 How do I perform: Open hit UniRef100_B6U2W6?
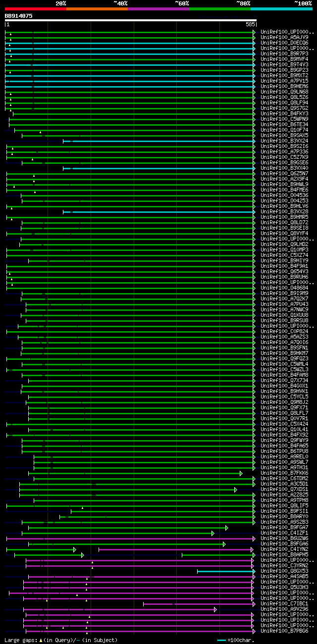(x=284, y=538)
